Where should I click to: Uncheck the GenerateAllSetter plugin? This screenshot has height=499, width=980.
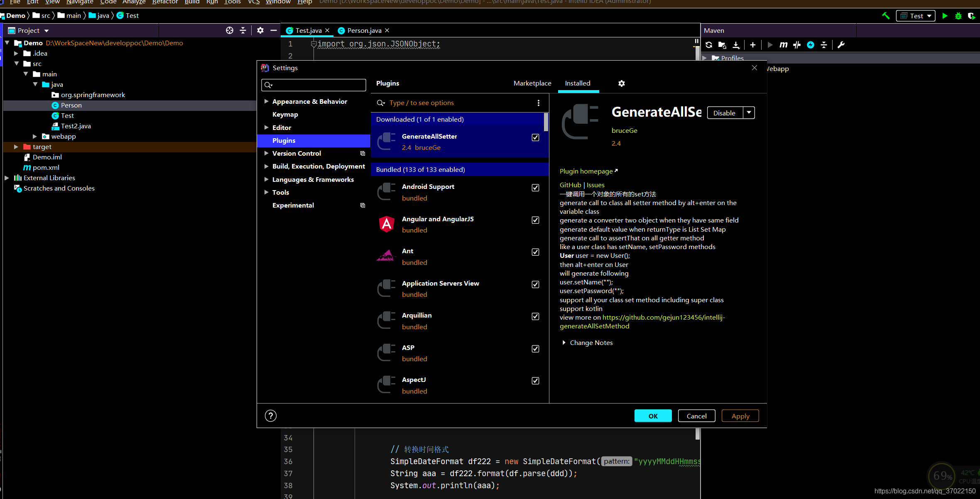click(536, 137)
